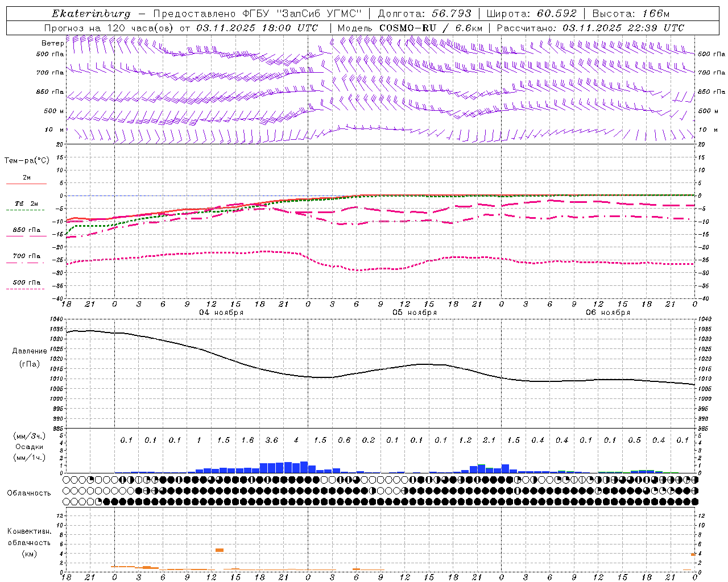The width and height of the screenshot is (728, 582).
Task: Click the '0.6' precipitation total value
Action: pos(344,440)
